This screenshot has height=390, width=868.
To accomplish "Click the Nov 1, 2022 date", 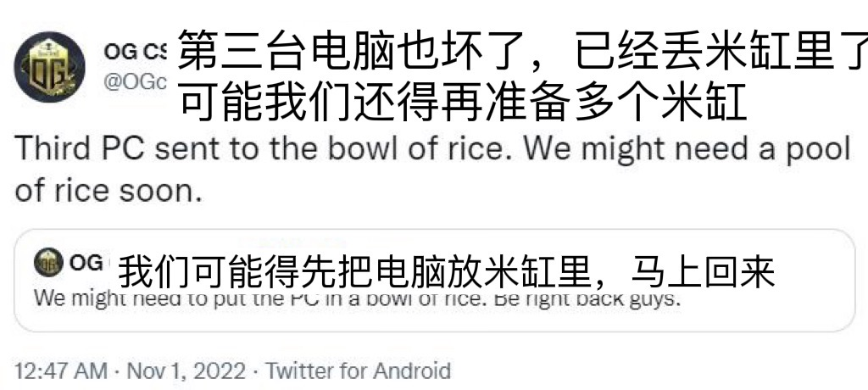I will [186, 370].
